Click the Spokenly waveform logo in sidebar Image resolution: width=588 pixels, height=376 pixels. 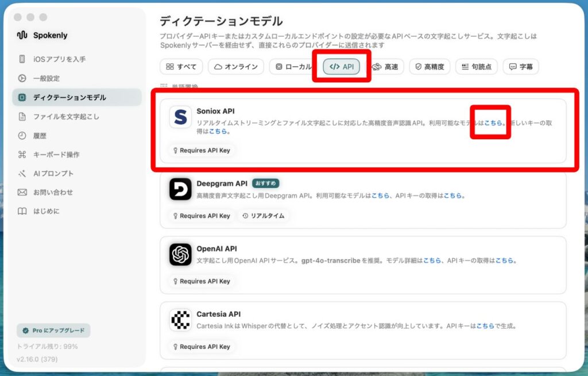[22, 35]
